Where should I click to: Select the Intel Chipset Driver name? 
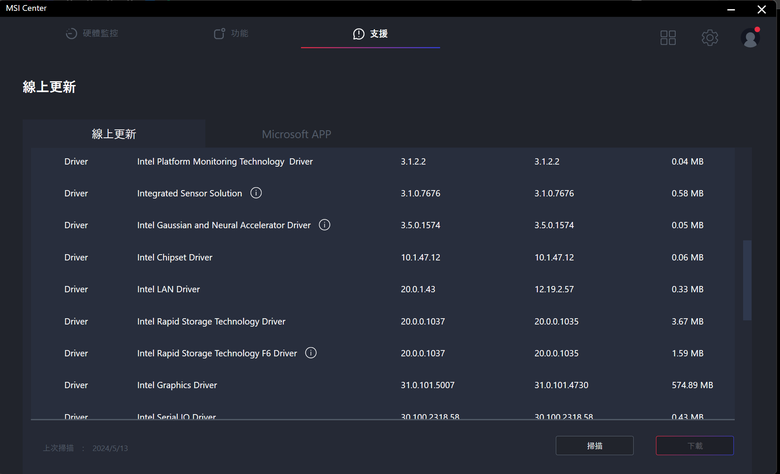coord(175,258)
